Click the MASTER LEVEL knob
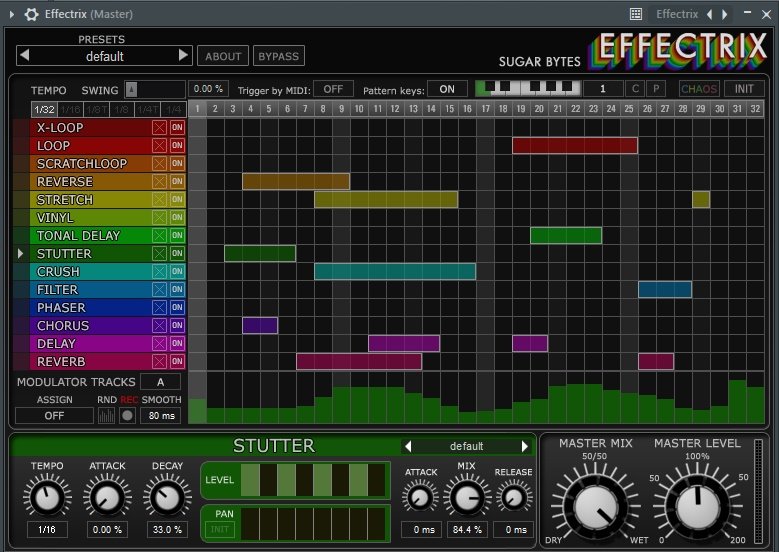The image size is (779, 552). 698,508
